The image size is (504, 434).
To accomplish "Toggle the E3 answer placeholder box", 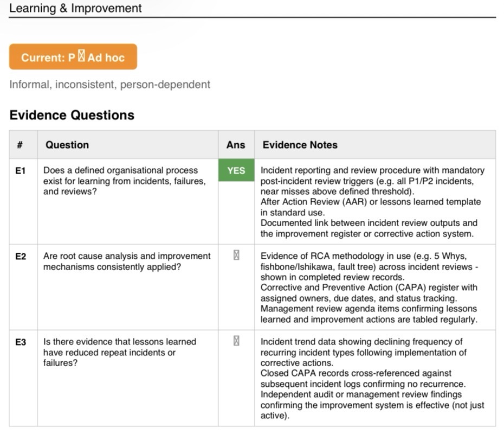I will [236, 341].
